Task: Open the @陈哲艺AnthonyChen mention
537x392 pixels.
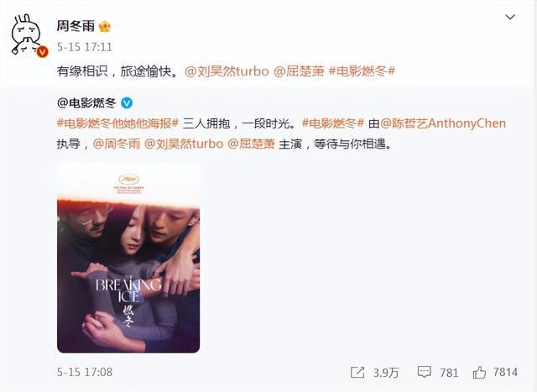Action: (443, 123)
